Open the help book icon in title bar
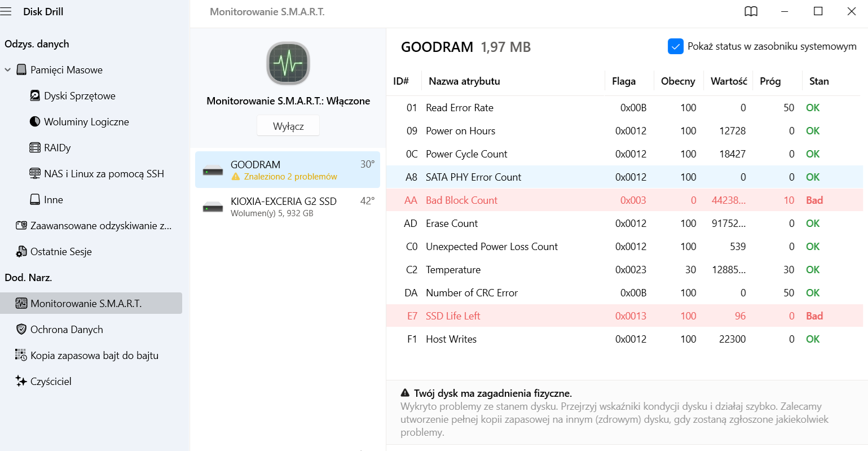Viewport: 868px width, 451px height. (x=751, y=12)
